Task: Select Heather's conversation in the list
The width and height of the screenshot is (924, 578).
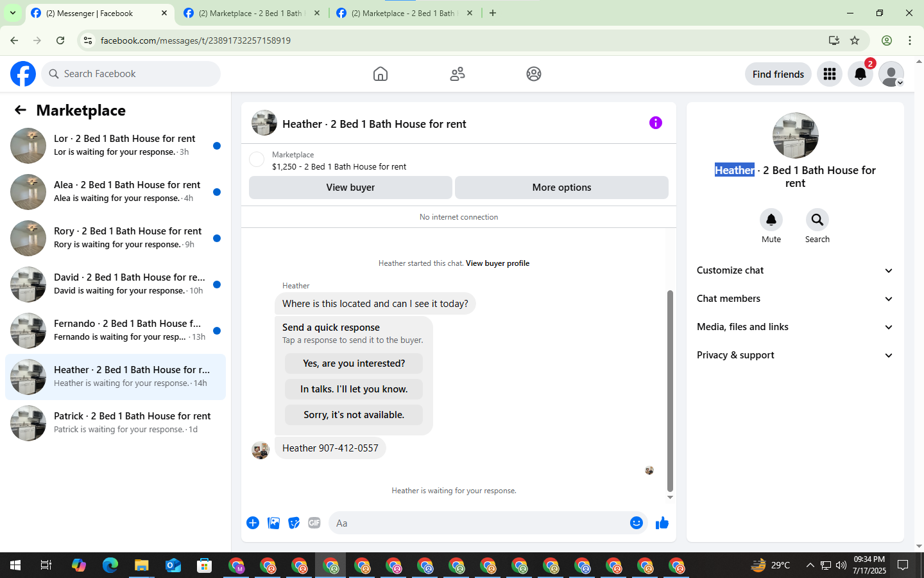Action: coord(116,377)
